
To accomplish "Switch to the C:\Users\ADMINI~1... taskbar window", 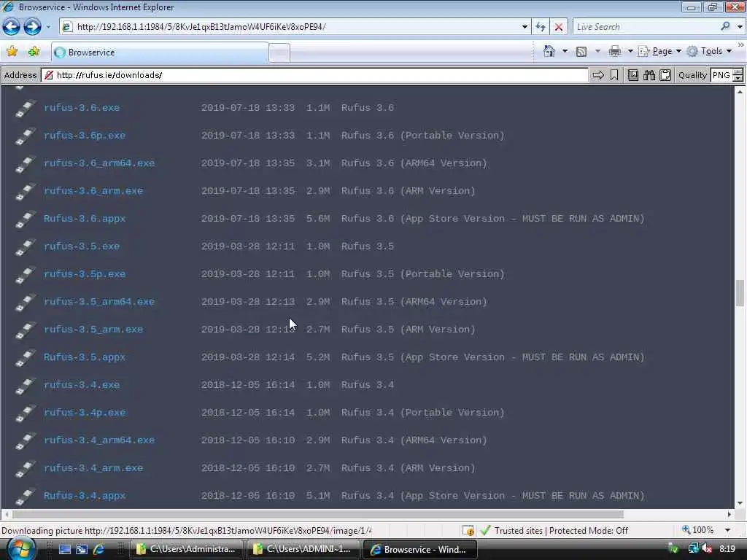I will (303, 550).
